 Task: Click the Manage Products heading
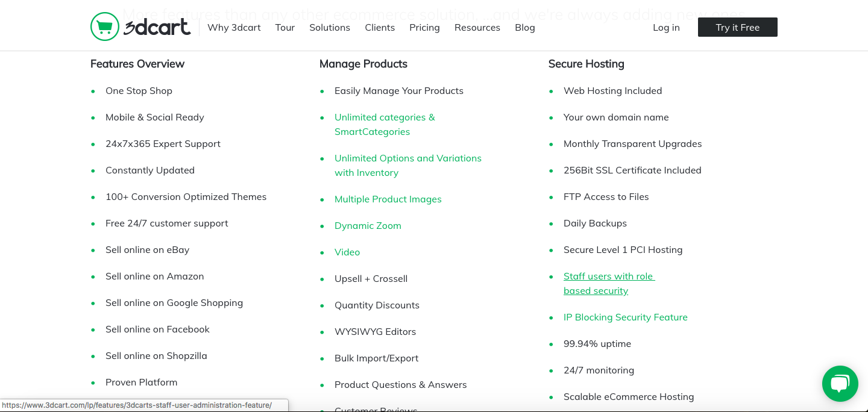363,64
